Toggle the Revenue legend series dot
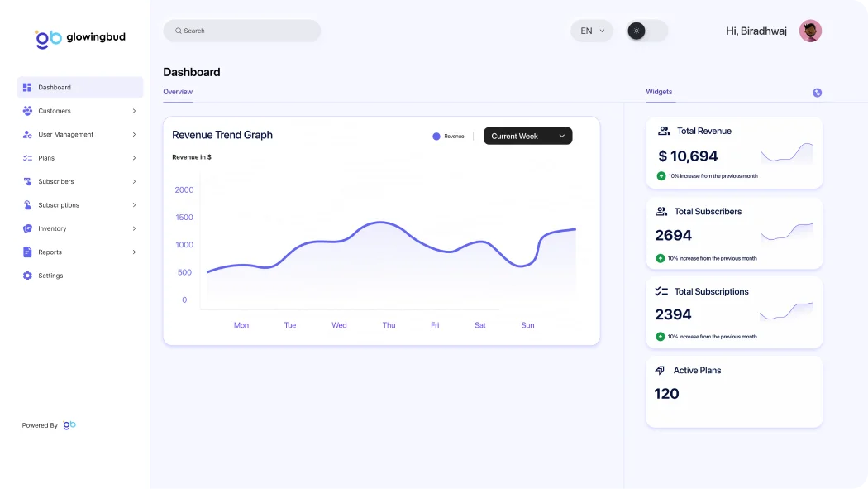 pos(436,137)
